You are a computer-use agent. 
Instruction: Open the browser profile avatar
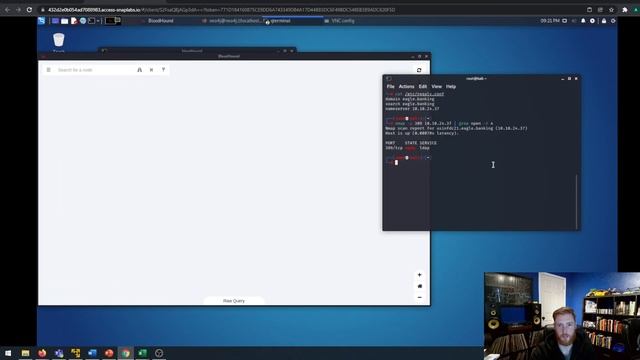[x=637, y=9]
